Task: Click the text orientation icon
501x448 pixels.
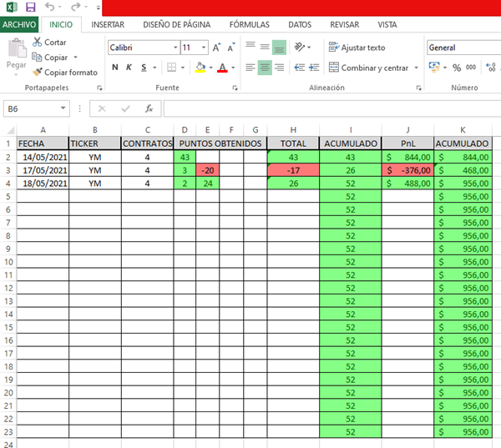Action: click(301, 48)
